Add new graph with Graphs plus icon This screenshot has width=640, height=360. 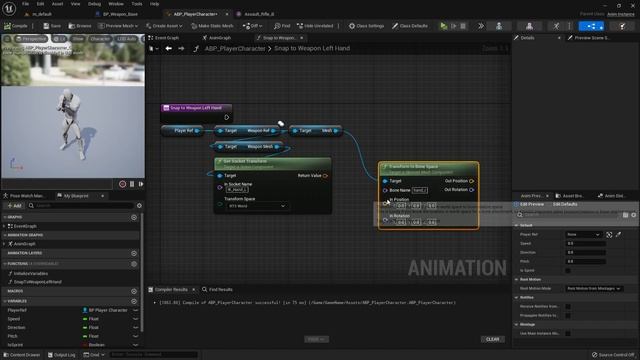(134, 218)
